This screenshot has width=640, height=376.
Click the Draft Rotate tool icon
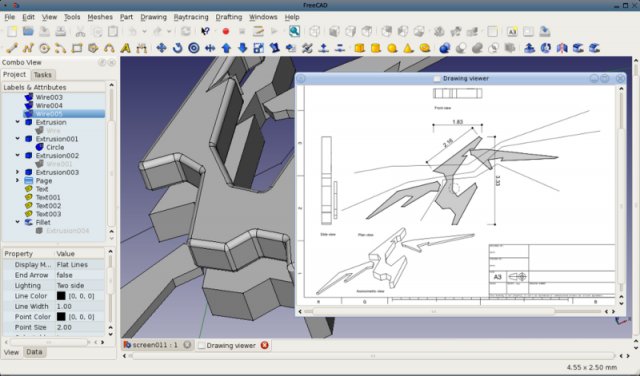(178, 48)
